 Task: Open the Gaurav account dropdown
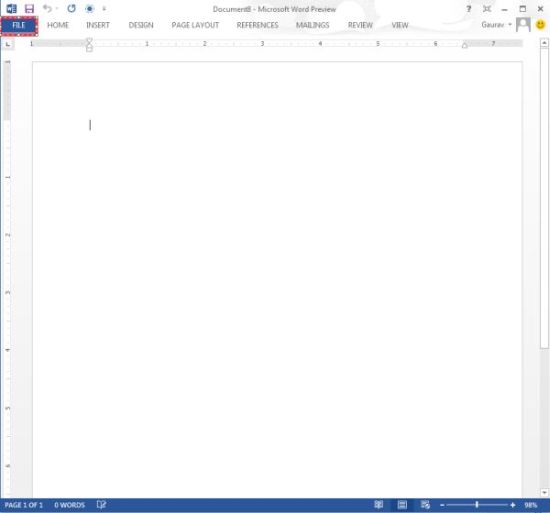pos(496,25)
